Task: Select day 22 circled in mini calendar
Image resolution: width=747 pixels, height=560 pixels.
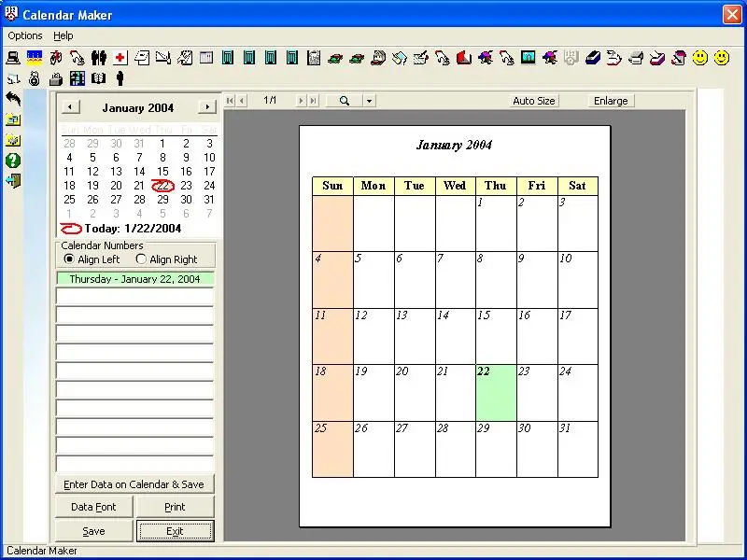Action: point(162,186)
